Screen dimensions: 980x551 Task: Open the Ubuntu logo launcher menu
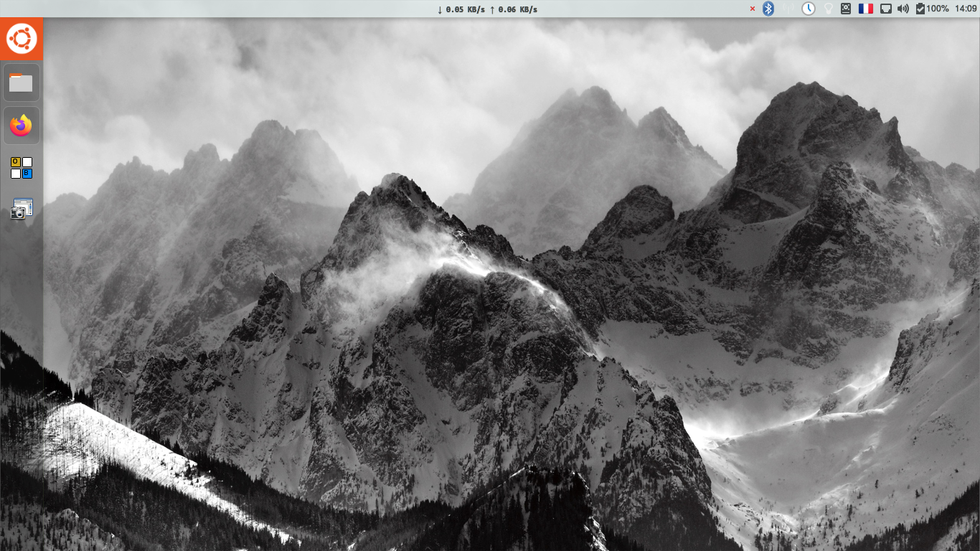(x=22, y=39)
